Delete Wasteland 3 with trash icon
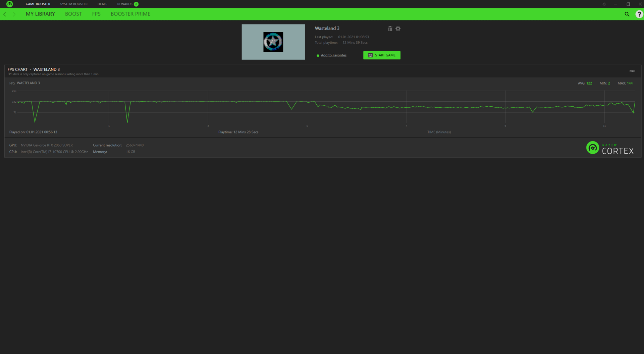Screen dimensions: 644x354 pos(390,29)
